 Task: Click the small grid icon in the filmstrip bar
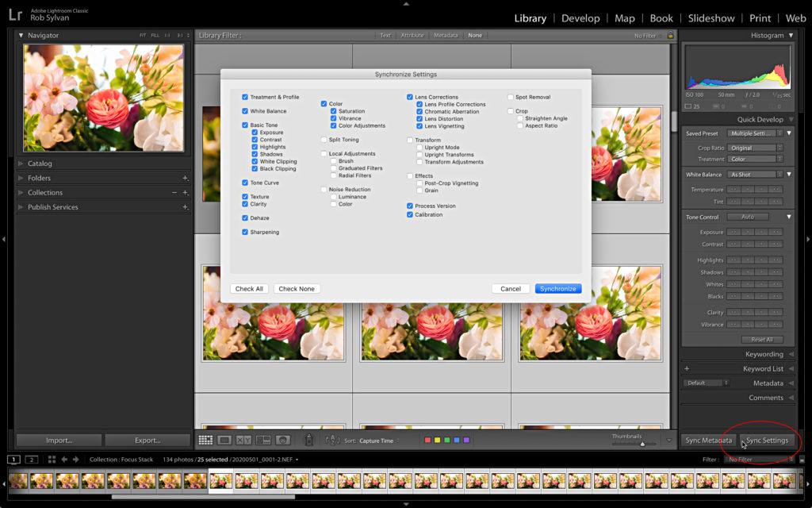(x=52, y=460)
